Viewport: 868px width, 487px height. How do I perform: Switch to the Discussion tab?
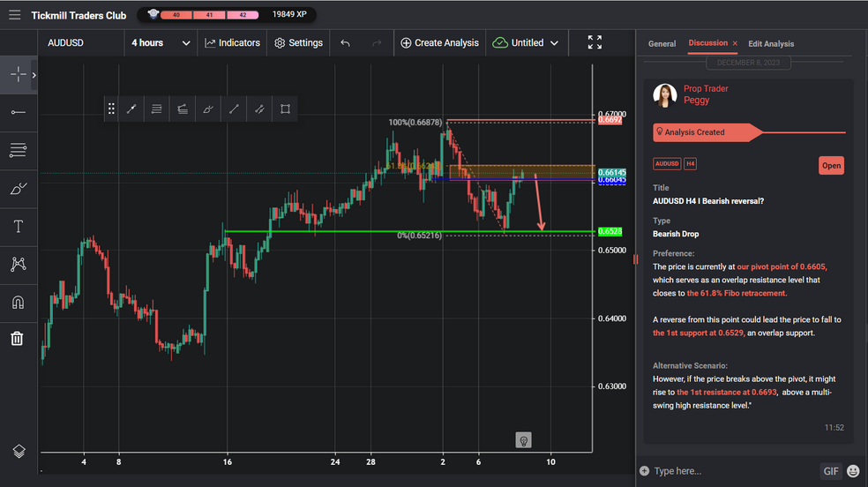708,42
